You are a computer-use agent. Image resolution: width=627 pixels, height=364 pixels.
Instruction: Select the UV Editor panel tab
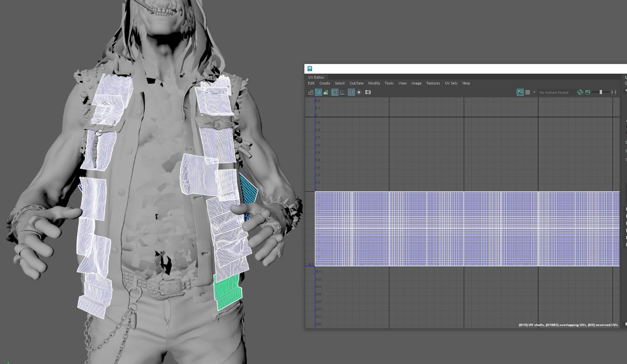[x=316, y=77]
